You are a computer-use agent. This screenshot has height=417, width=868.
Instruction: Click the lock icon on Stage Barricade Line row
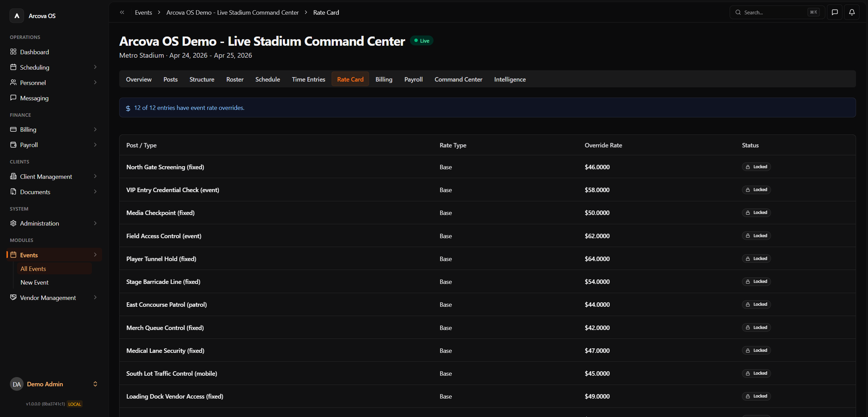pos(748,282)
